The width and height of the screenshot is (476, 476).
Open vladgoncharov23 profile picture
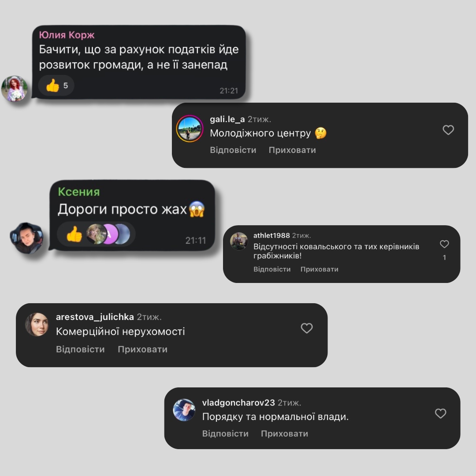(x=184, y=410)
